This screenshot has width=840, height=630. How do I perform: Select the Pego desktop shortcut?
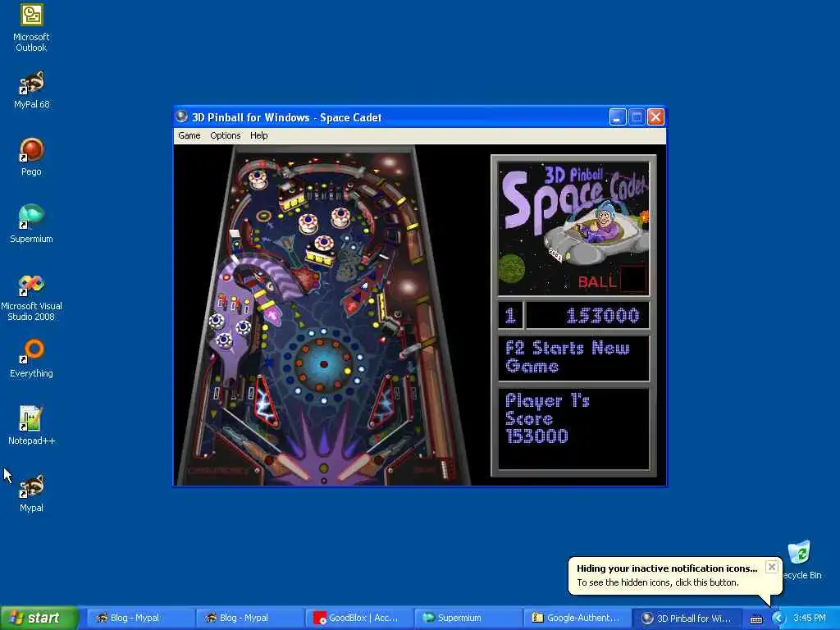[31, 157]
